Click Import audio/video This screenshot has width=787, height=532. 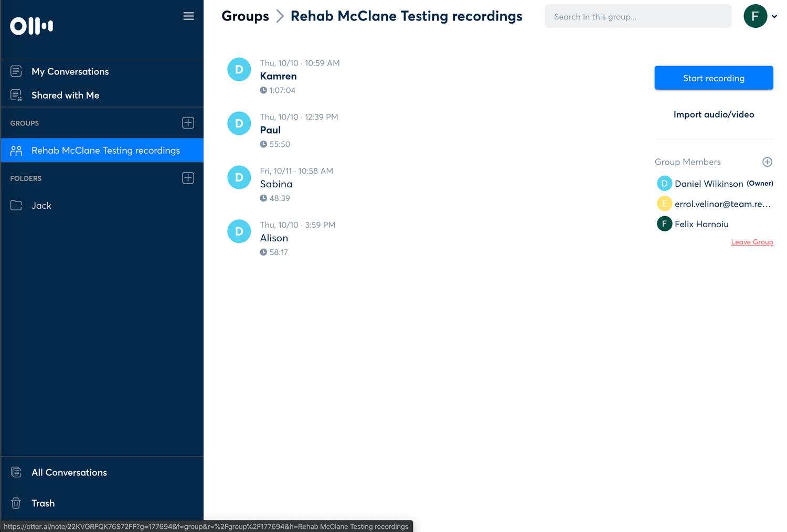pos(714,114)
